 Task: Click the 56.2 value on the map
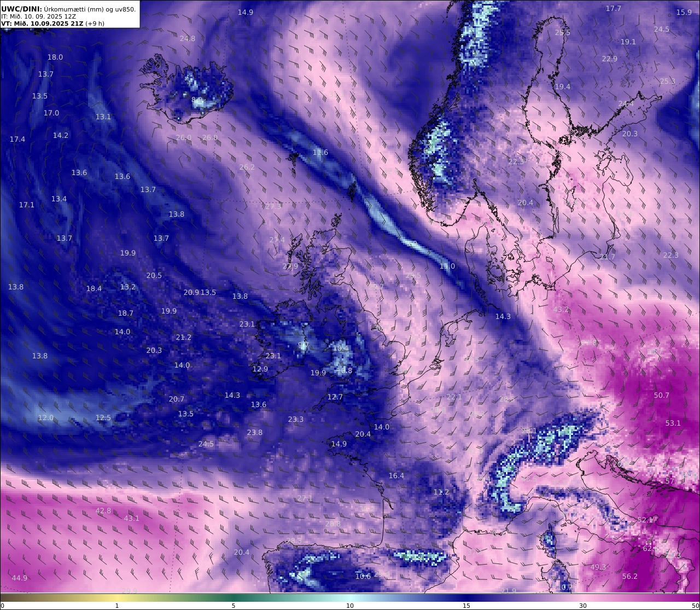click(630, 577)
